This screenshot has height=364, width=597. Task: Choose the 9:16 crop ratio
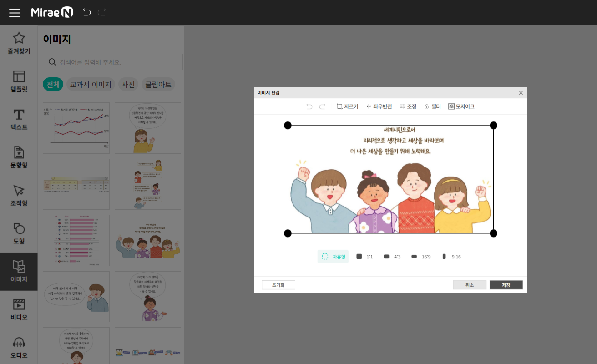[451, 257]
